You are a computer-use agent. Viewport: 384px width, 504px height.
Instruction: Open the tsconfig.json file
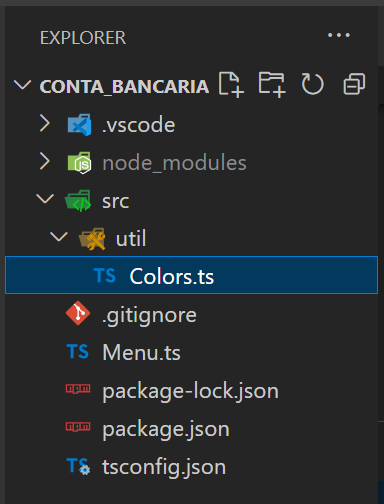tap(192, 466)
